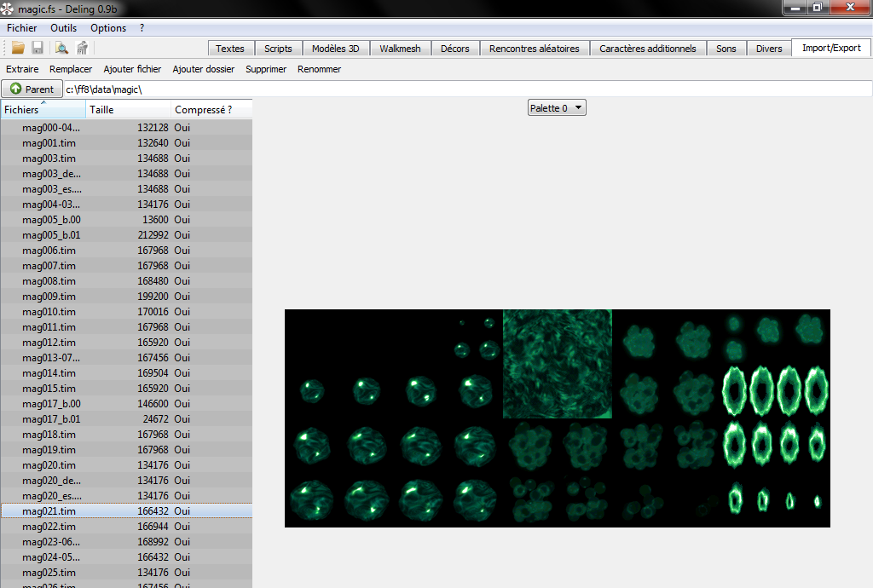The image size is (873, 588).
Task: Switch to the Rencontres aléatoires tab
Action: pyautogui.click(x=534, y=49)
